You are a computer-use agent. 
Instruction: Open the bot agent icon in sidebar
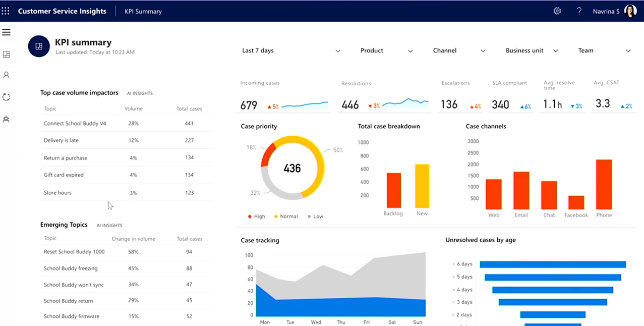[x=6, y=119]
